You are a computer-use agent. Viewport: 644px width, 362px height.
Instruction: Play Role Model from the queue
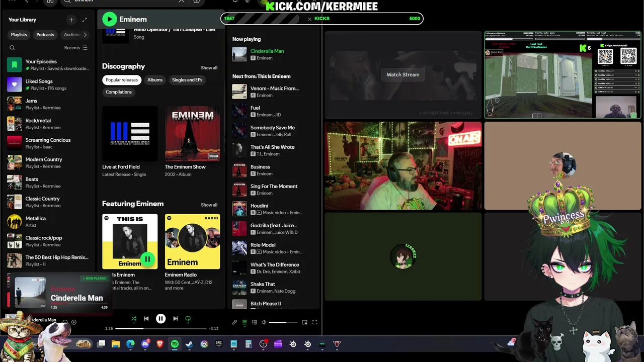274,248
